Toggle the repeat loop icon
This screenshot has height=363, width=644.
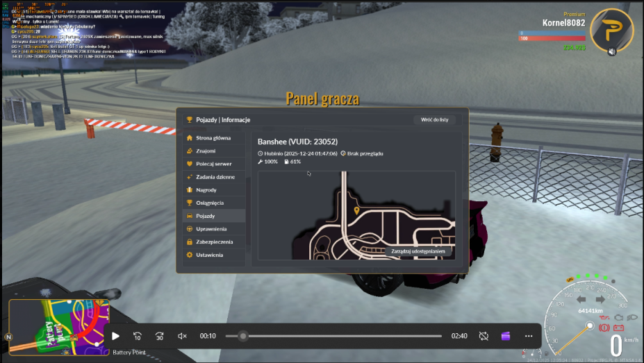[484, 337]
